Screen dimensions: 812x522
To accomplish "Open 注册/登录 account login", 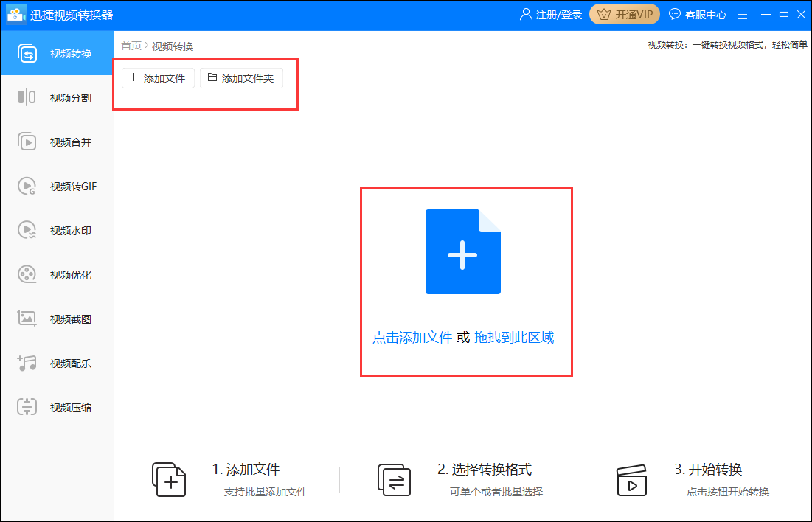I will tap(550, 15).
